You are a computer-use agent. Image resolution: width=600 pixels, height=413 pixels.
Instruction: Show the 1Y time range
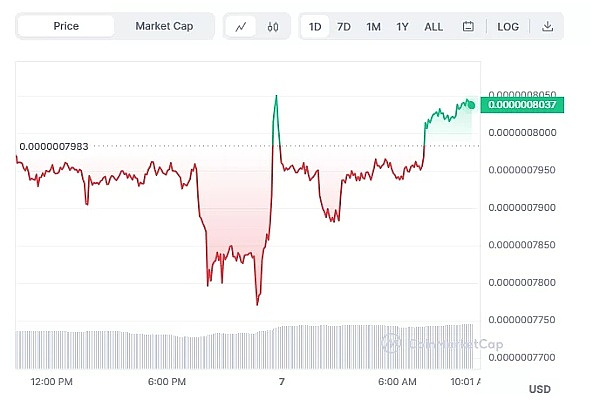[402, 27]
